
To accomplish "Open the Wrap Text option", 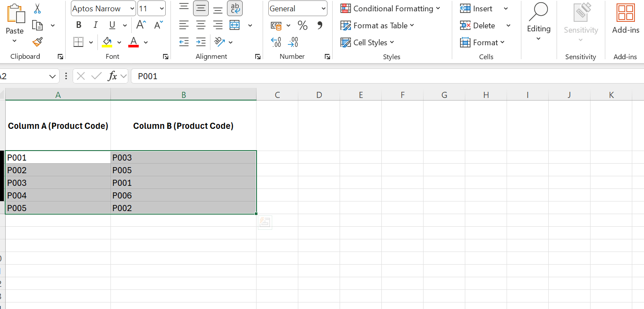I will point(235,8).
